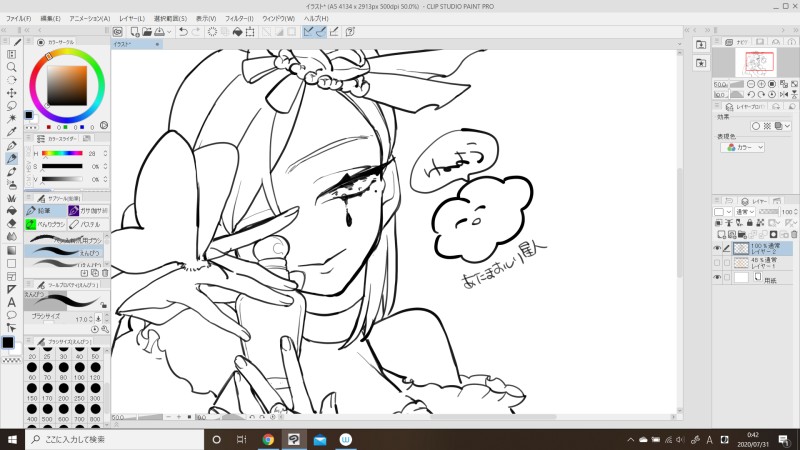Image resolution: width=800 pixels, height=450 pixels.
Task: Open the フィルター(I) menu
Action: click(239, 18)
